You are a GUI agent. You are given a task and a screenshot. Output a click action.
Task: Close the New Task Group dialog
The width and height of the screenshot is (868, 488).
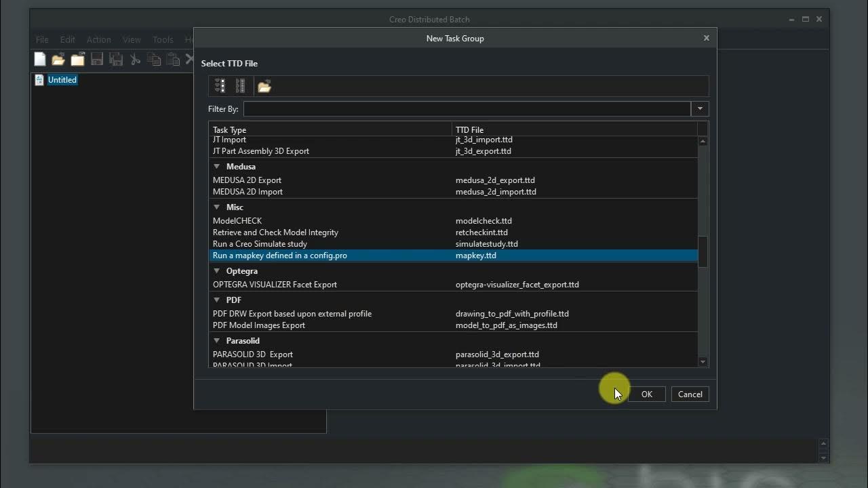[706, 38]
